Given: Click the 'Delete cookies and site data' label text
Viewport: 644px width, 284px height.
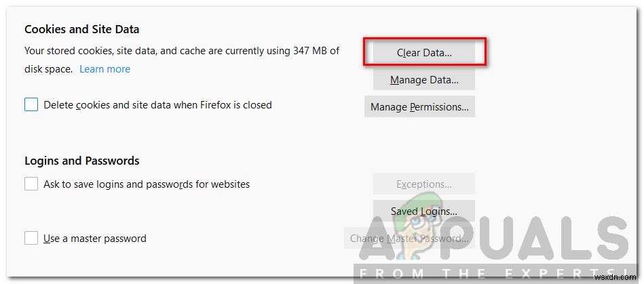Looking at the screenshot, I should (x=157, y=105).
